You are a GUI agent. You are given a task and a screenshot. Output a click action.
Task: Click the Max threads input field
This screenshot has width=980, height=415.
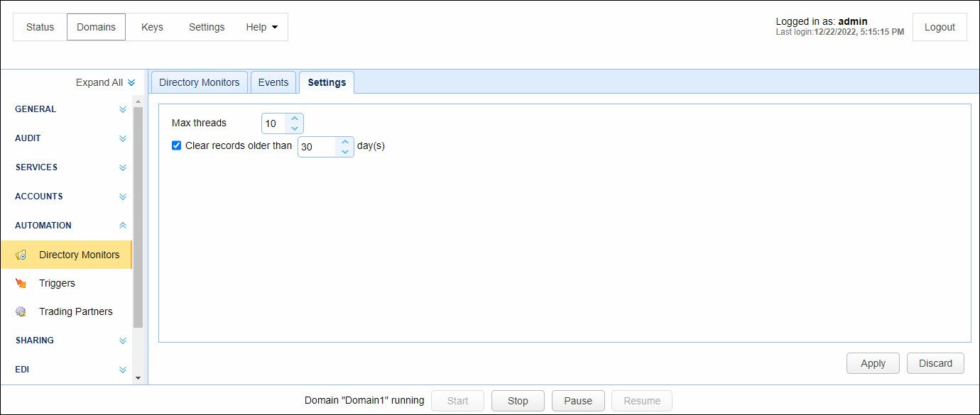(274, 123)
